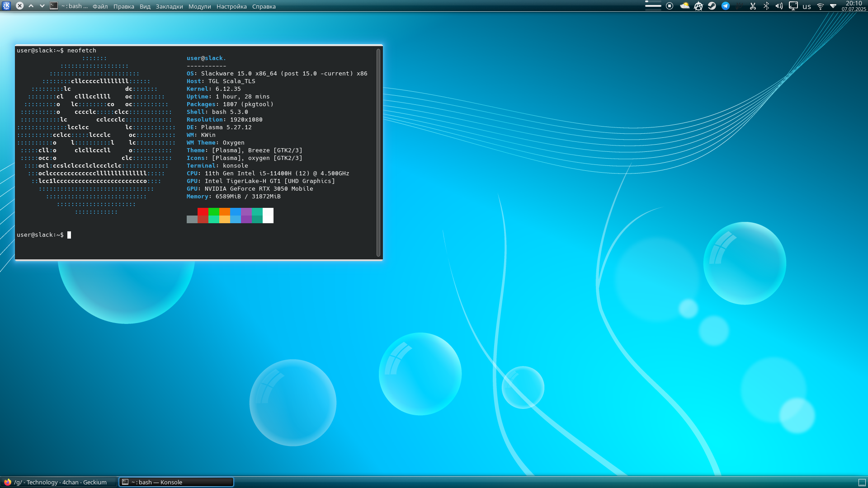This screenshot has width=868, height=488.
Task: Click the bright green neofetch palette swatch
Action: [214, 212]
